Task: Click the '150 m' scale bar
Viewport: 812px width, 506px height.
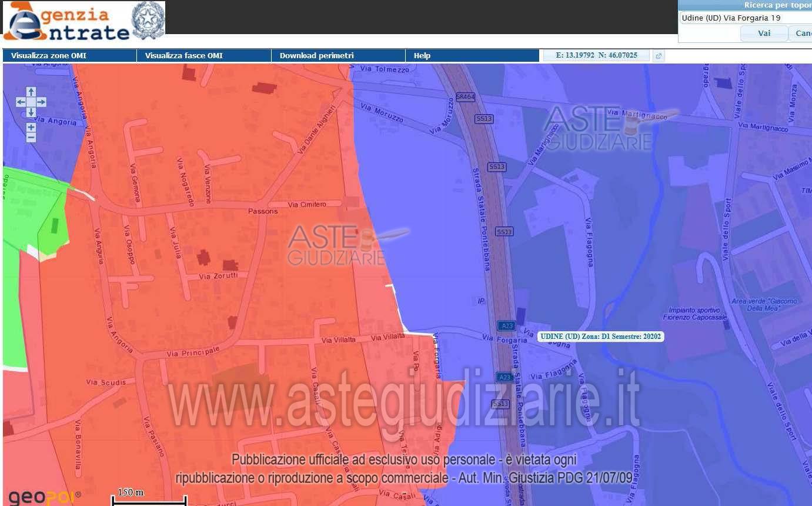Action: pos(149,497)
